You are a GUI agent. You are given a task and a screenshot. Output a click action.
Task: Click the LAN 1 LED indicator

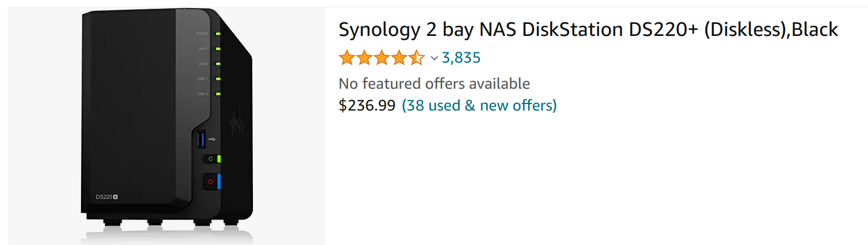(x=218, y=49)
